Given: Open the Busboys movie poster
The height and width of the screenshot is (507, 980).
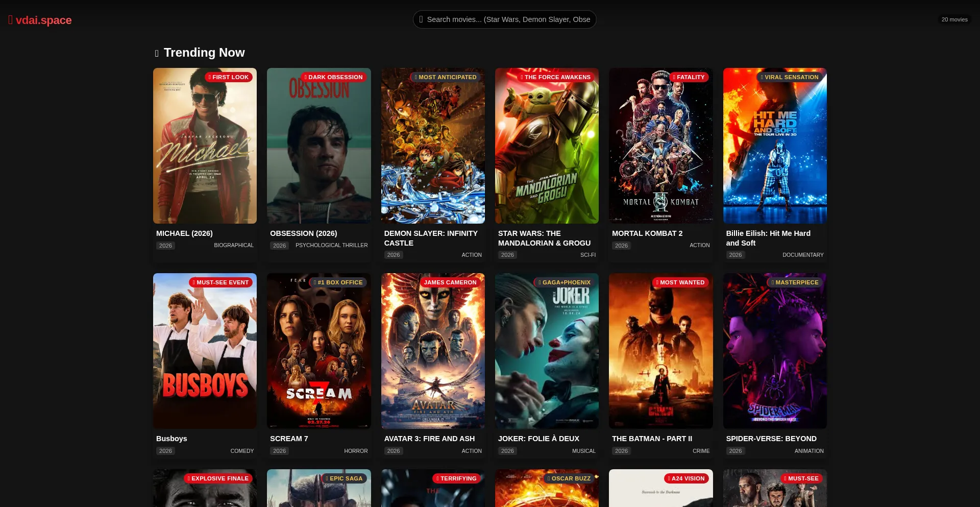Looking at the screenshot, I should (x=205, y=351).
